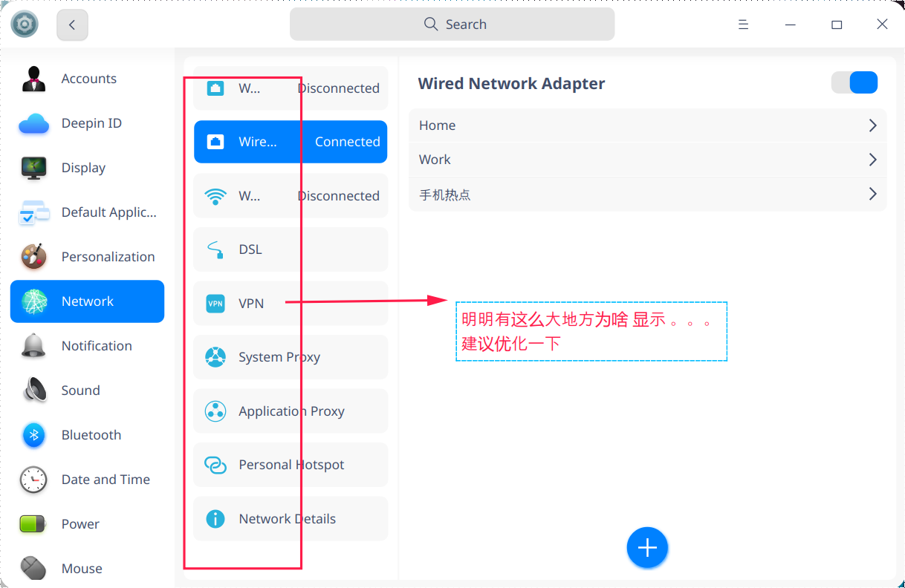
Task: Open the Power settings section
Action: (87, 524)
